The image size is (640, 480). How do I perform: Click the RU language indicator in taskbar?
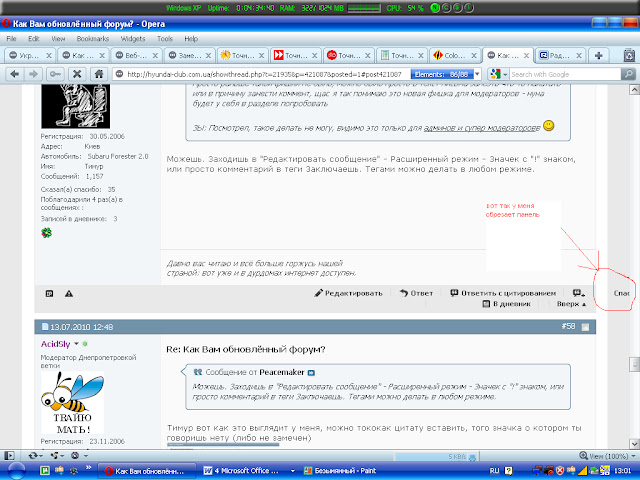(494, 471)
